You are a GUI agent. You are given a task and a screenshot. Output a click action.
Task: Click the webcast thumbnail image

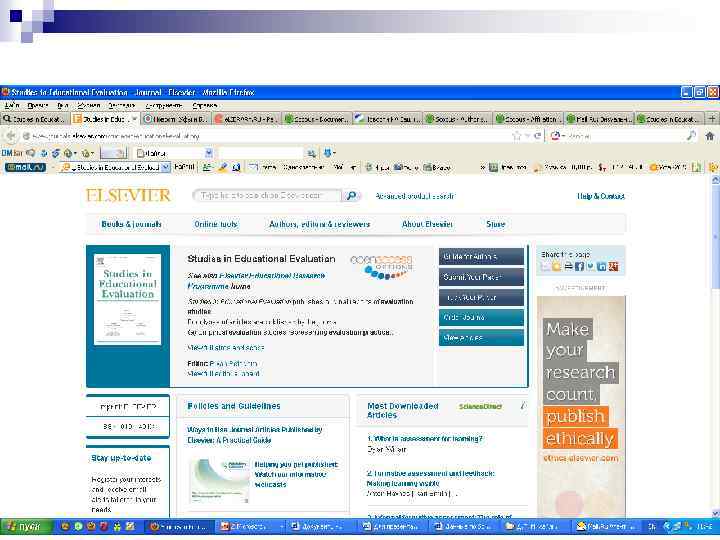tap(219, 480)
